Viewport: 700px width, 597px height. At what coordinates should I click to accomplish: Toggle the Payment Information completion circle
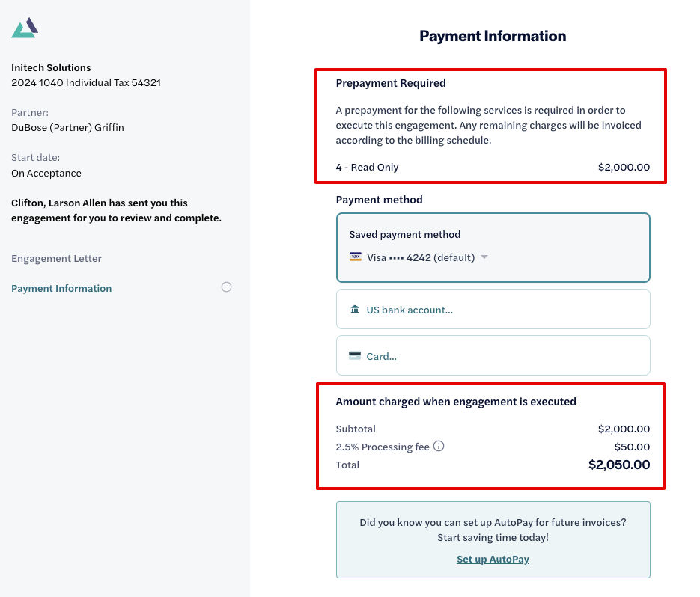(226, 287)
